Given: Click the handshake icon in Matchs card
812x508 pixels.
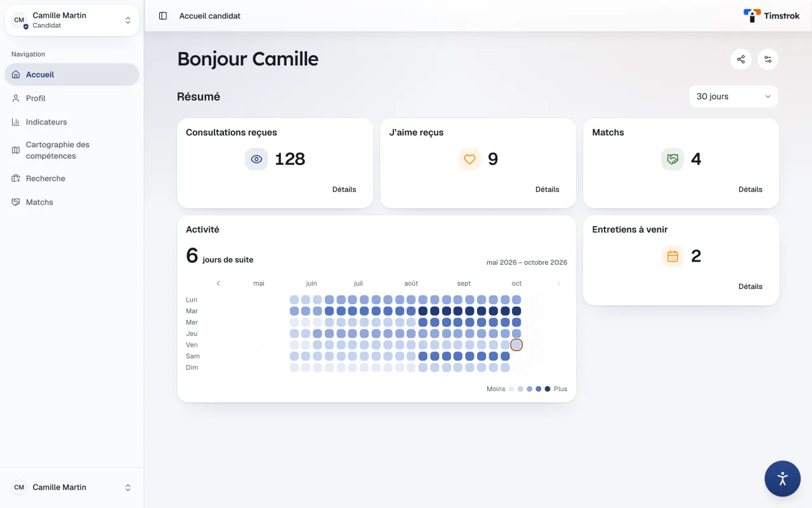Looking at the screenshot, I should click(x=672, y=159).
